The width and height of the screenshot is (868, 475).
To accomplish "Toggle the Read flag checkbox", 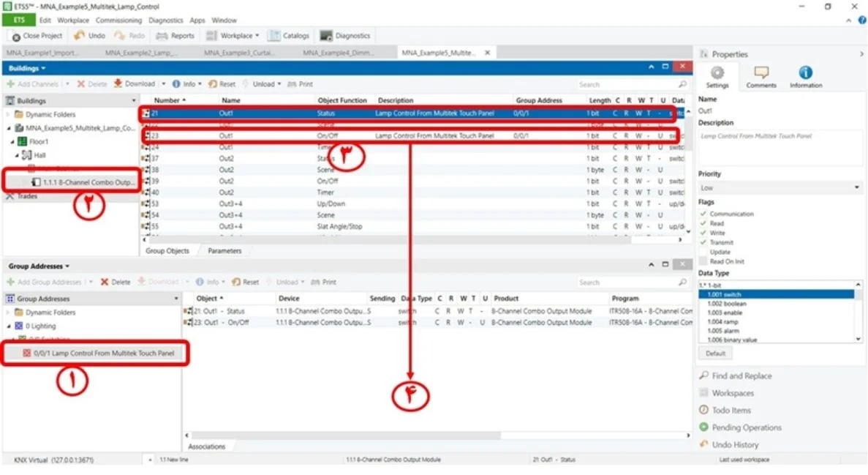I will point(703,223).
